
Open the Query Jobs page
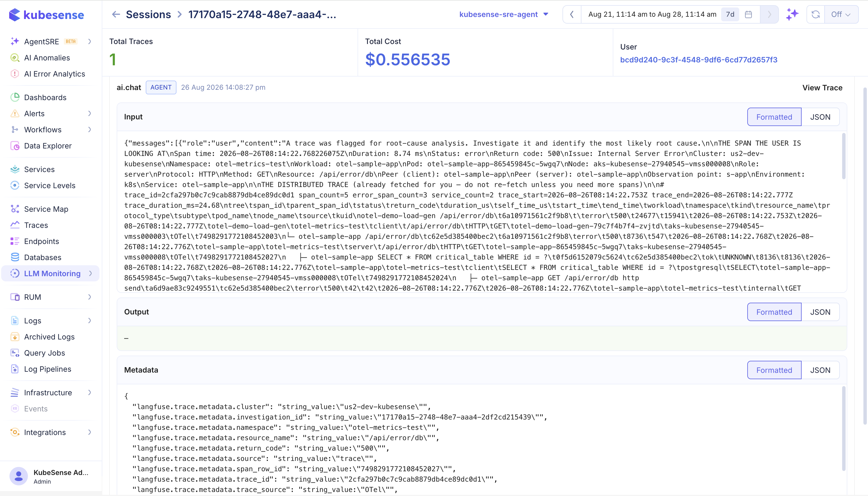44,353
